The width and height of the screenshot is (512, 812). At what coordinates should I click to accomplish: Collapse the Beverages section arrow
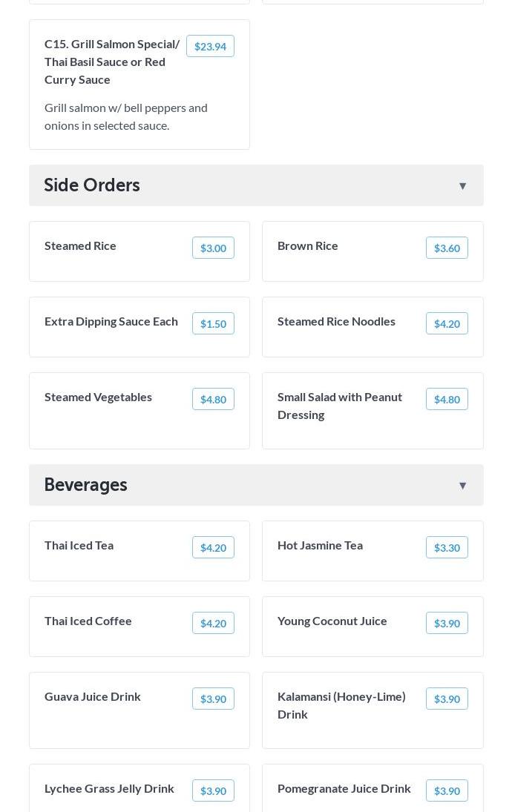(462, 486)
